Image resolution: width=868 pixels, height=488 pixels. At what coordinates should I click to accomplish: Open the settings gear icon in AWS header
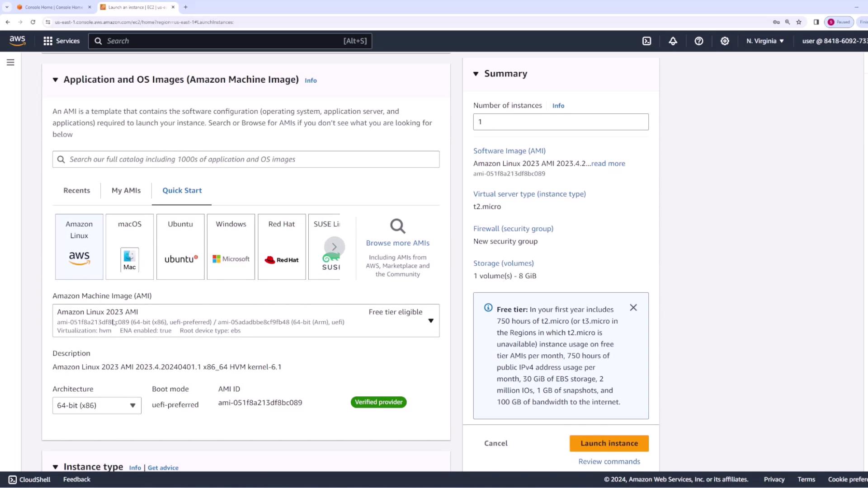pos(725,41)
